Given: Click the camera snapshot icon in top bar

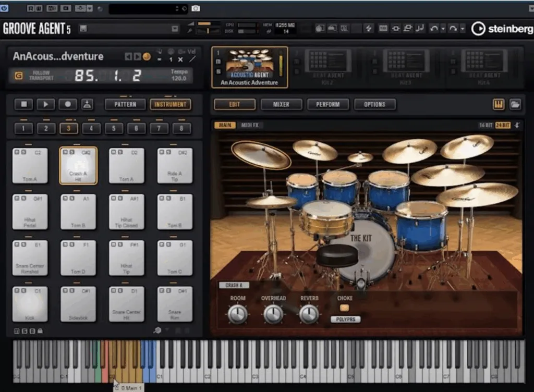Looking at the screenshot, I should tap(196, 9).
